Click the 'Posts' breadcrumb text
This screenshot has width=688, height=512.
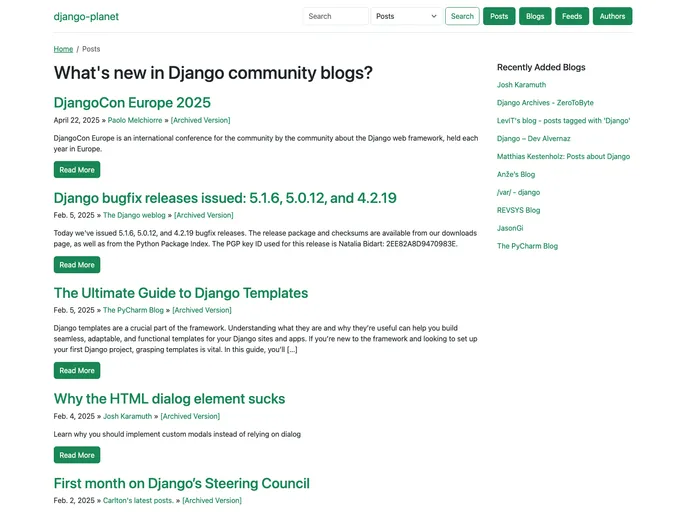coord(91,49)
